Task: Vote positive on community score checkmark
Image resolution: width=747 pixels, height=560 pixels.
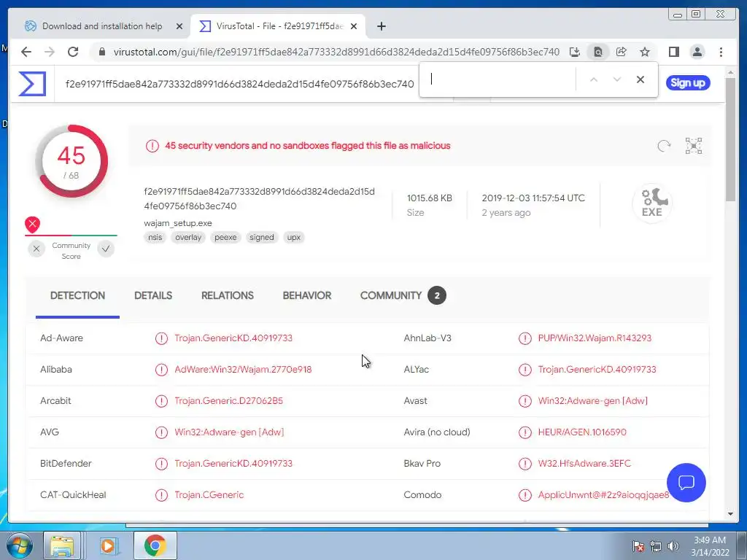Action: [106, 249]
